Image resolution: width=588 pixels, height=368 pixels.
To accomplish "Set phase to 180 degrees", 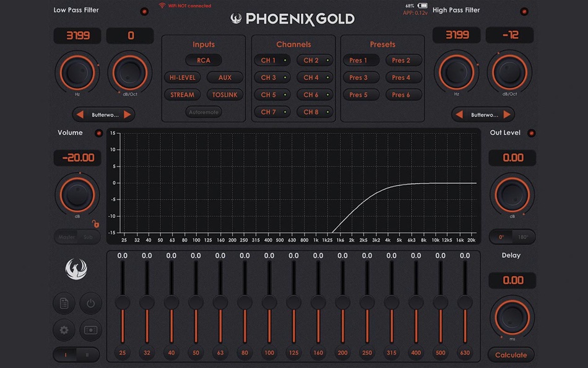I will [x=523, y=237].
